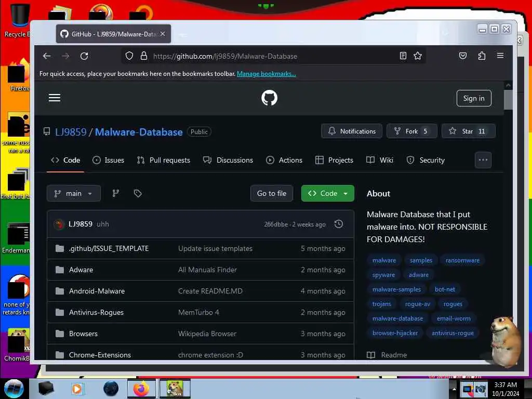Image resolution: width=532 pixels, height=399 pixels.
Task: Click the Notifications button
Action: tap(352, 131)
